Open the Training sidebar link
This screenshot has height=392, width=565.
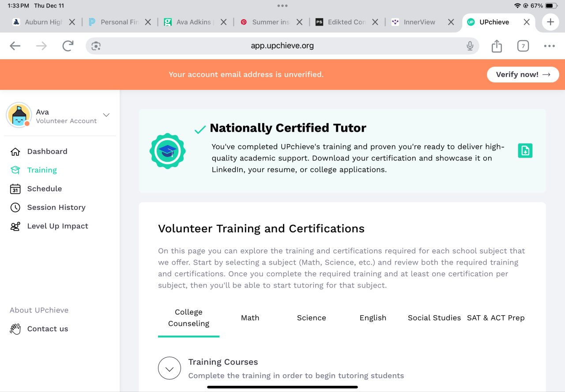42,170
